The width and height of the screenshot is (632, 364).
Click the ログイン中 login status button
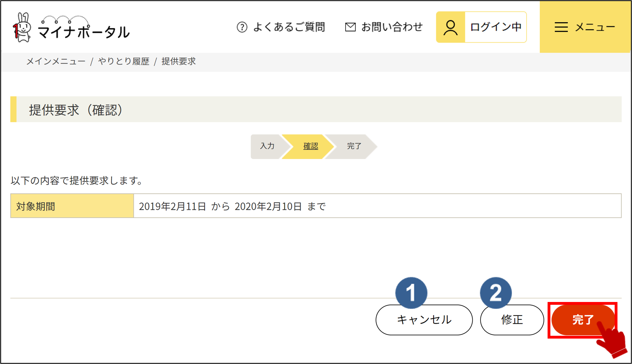click(496, 27)
